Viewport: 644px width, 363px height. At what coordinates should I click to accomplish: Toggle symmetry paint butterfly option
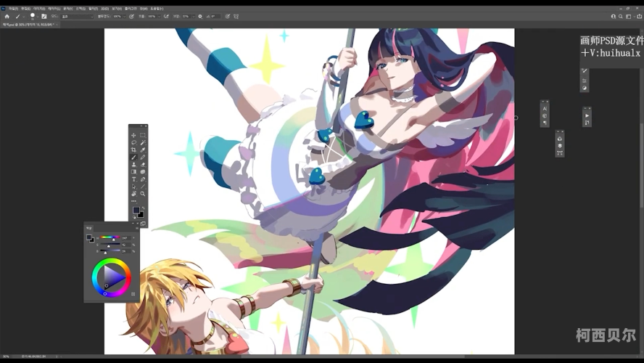point(236,17)
